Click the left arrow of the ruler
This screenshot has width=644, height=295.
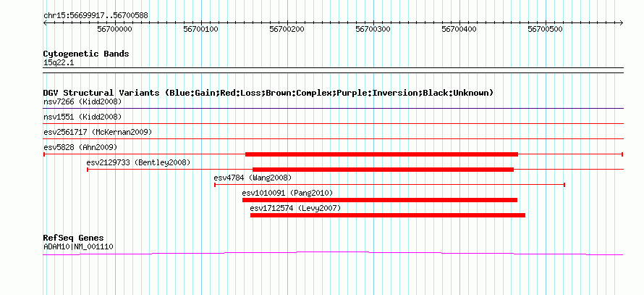coord(45,22)
